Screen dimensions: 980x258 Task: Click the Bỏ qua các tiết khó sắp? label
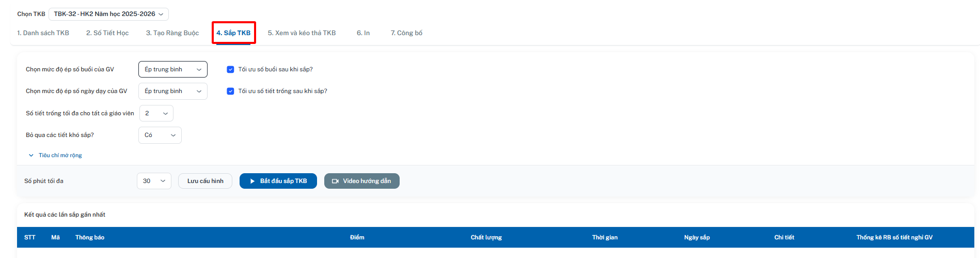60,135
